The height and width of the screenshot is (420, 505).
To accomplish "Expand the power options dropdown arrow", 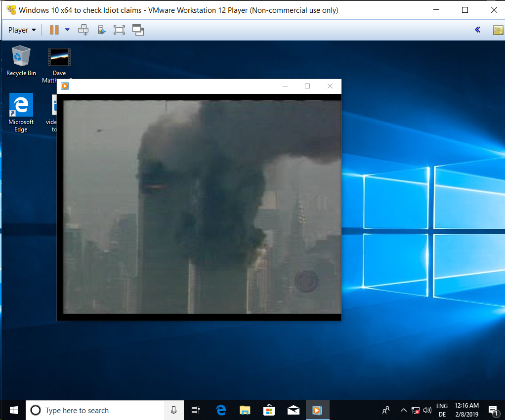I will (x=67, y=30).
